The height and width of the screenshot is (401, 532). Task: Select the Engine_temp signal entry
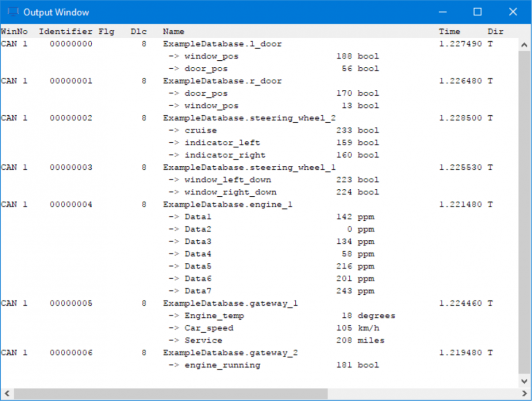[214, 315]
